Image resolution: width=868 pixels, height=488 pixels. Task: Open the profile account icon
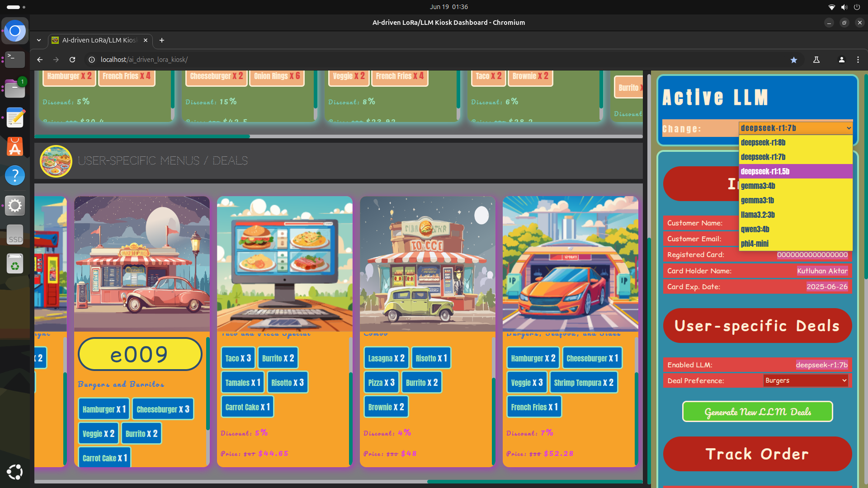point(841,60)
